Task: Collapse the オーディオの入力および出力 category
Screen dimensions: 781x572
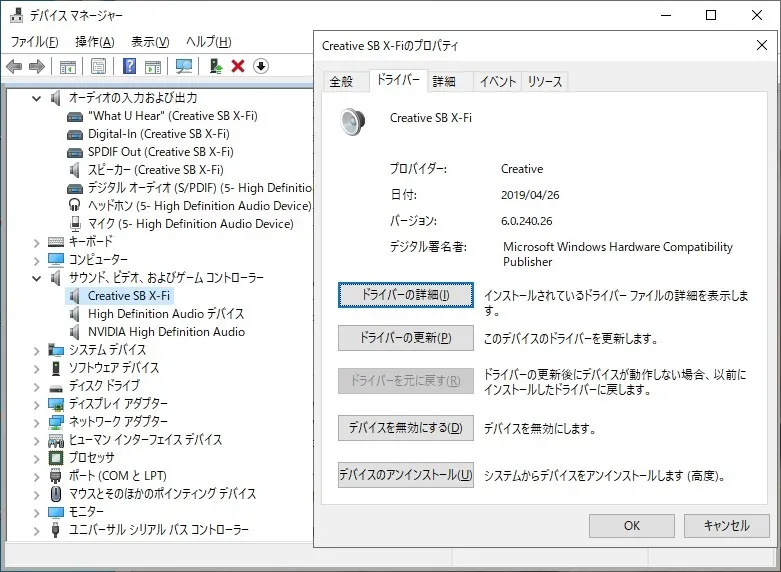Action: point(36,98)
